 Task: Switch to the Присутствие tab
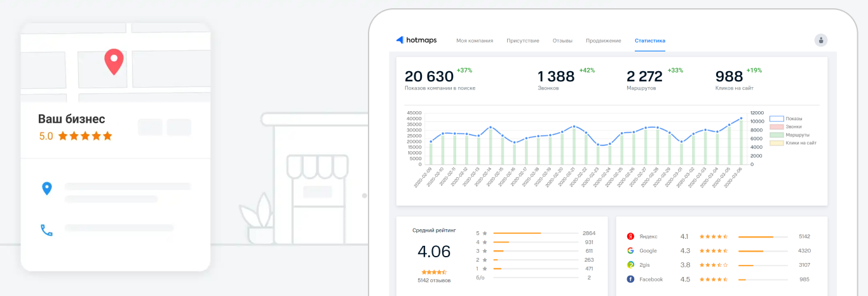coord(523,41)
